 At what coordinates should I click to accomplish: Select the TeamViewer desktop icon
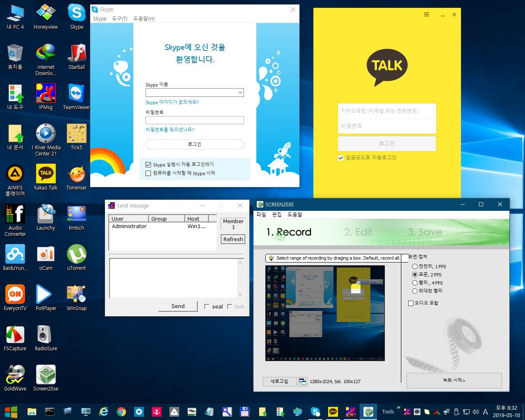pyautogui.click(x=76, y=97)
